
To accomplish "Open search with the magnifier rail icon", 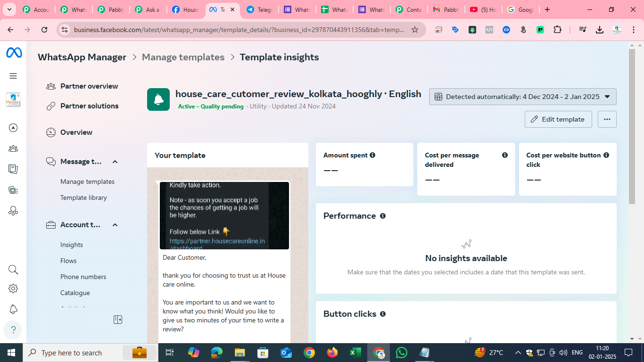I will (x=13, y=270).
